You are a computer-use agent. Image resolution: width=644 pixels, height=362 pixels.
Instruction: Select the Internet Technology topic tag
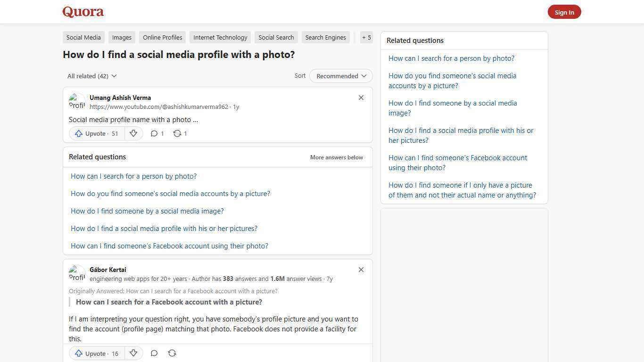[220, 37]
